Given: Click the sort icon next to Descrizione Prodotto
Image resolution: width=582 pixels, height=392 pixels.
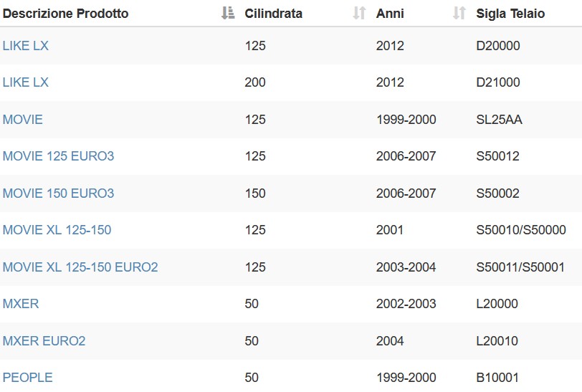Looking at the screenshot, I should click(228, 13).
